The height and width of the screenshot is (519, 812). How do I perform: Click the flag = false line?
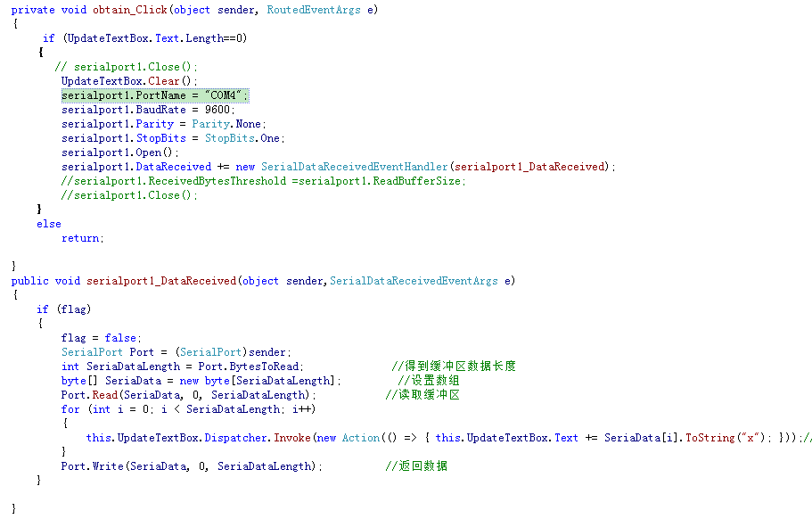pos(102,338)
